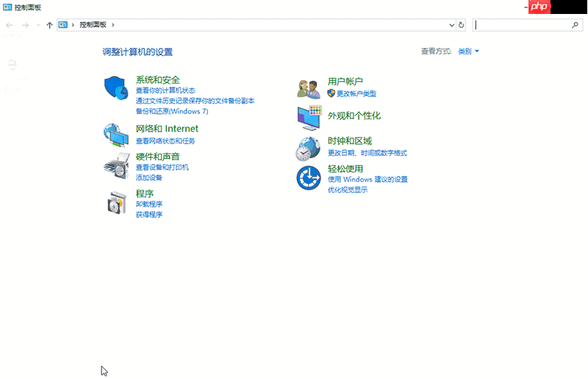
Task: Click the Control Panel icon in address bar
Action: coord(62,25)
